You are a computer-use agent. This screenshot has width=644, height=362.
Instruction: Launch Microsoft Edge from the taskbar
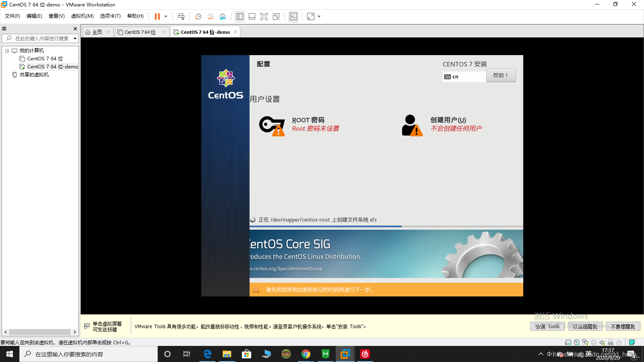(x=207, y=354)
